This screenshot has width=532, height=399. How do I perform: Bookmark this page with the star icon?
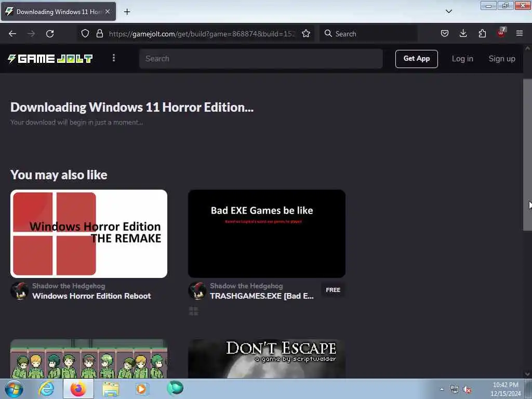click(306, 34)
